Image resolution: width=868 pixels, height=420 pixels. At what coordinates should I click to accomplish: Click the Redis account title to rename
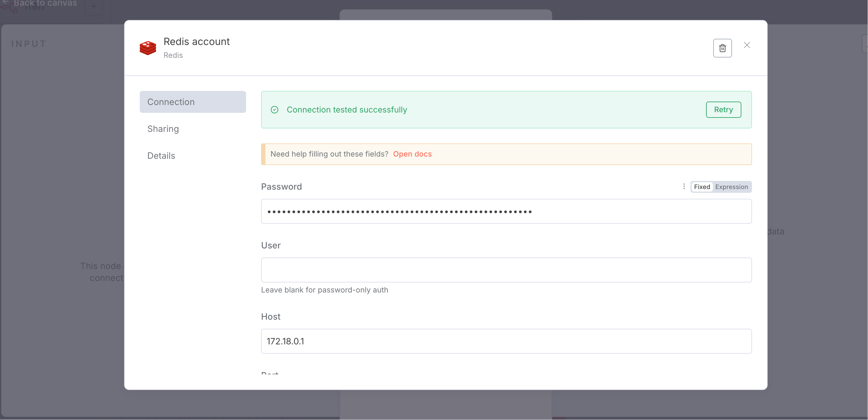pyautogui.click(x=196, y=42)
